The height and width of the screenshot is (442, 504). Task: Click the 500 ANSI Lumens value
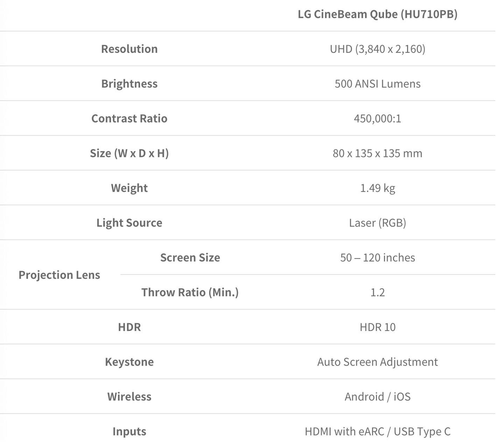(x=378, y=84)
